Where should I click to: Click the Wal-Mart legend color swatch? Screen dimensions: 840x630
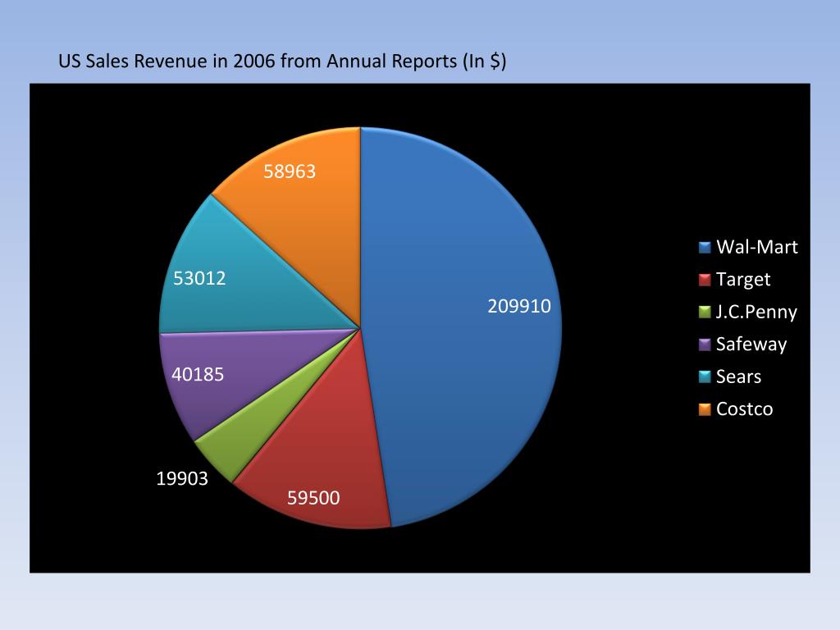pos(705,247)
